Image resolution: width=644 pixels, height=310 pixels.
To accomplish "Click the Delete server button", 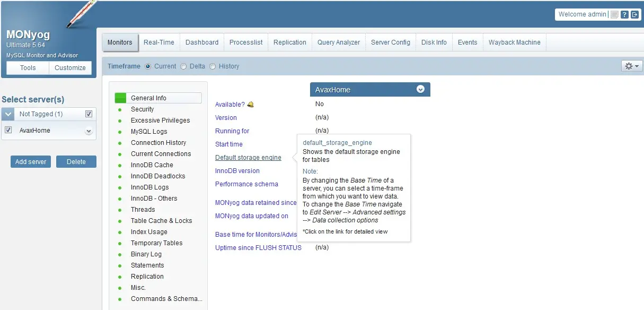I will [76, 162].
